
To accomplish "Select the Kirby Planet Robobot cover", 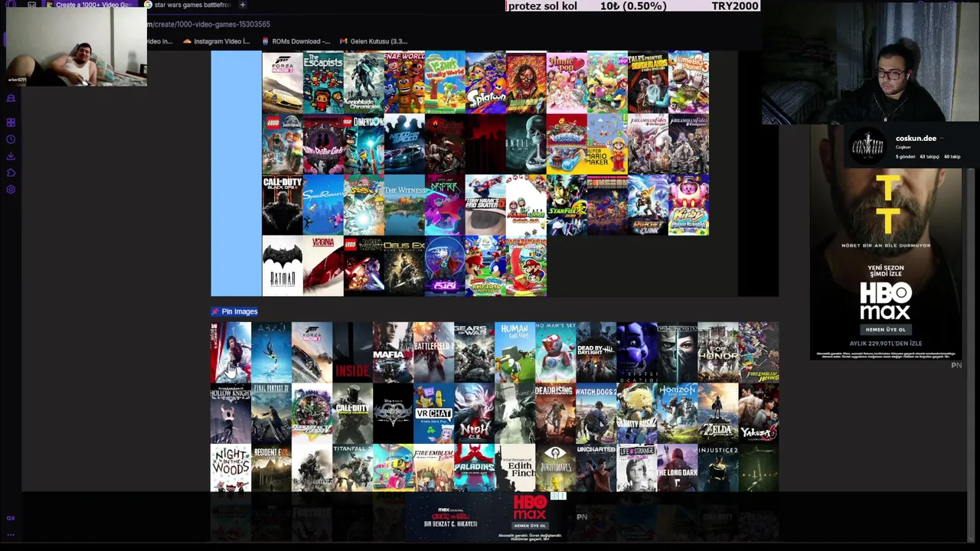I will pos(688,205).
